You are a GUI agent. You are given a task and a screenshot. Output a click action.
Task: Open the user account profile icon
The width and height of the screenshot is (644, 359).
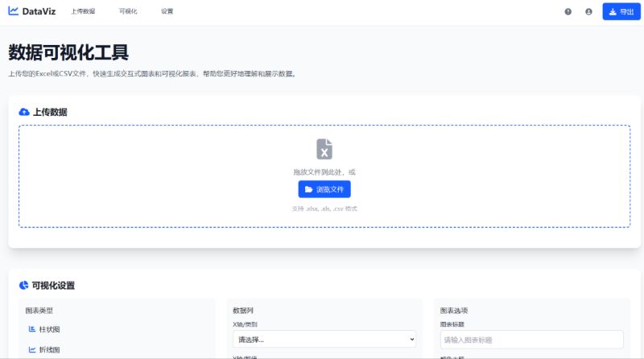click(588, 11)
